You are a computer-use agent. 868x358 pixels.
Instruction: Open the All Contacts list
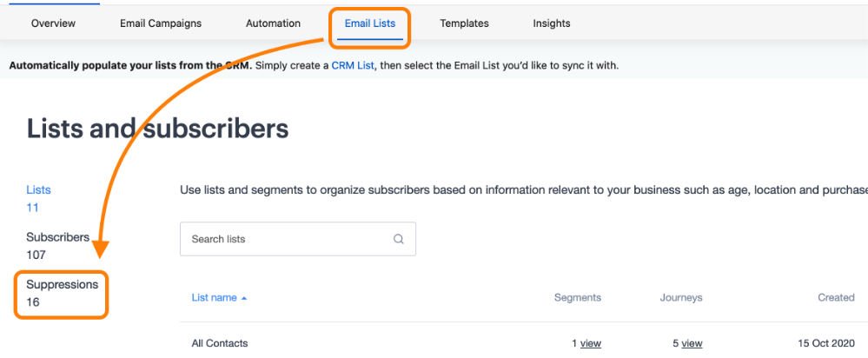point(220,343)
